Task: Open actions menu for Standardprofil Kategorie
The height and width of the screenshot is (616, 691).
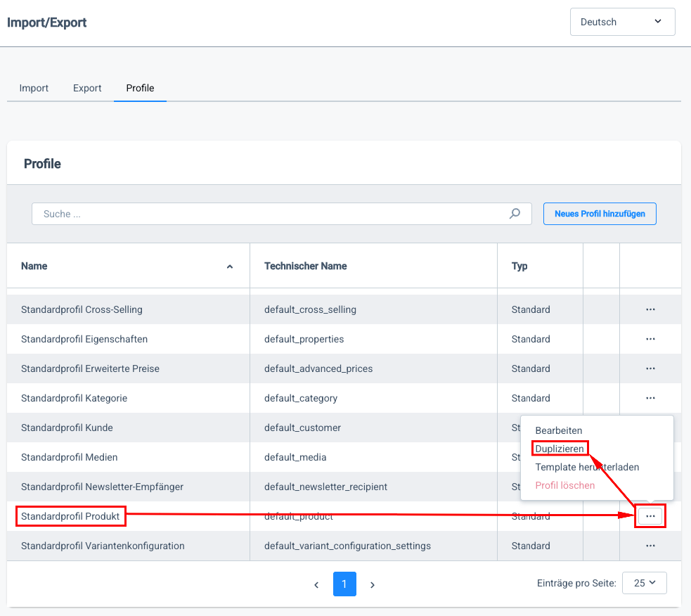Action: [x=650, y=398]
